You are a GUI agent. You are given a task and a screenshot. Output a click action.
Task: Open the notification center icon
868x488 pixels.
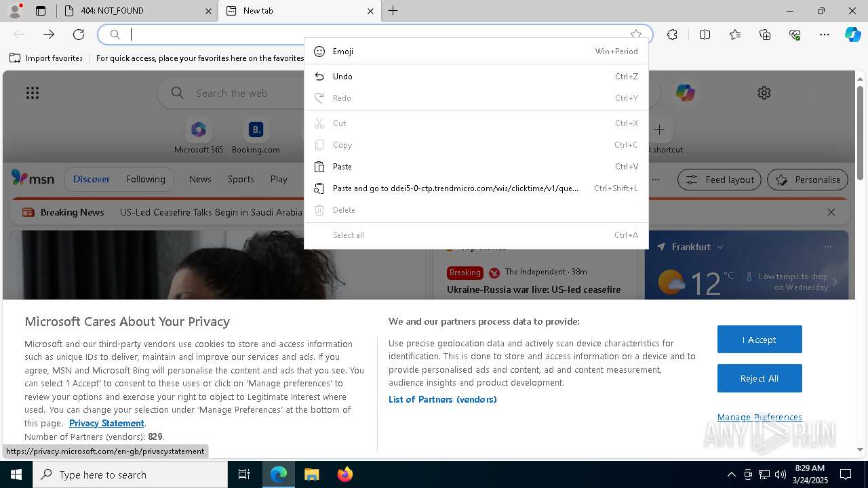[846, 474]
